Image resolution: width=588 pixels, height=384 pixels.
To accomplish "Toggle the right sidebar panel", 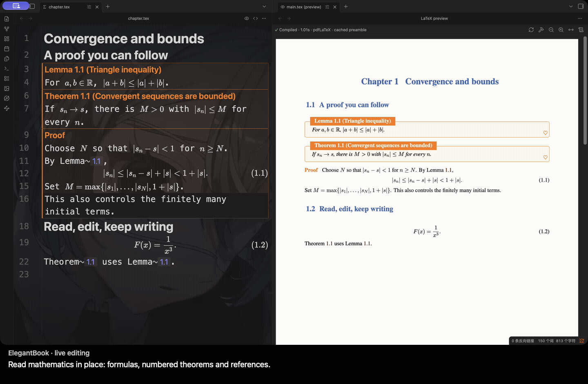I will pos(581,6).
